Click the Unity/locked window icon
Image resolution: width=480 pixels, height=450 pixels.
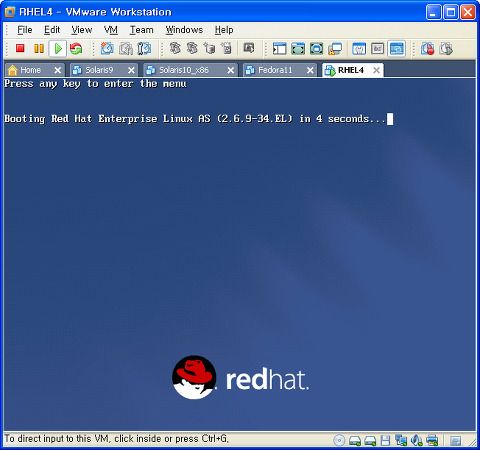[x=335, y=49]
